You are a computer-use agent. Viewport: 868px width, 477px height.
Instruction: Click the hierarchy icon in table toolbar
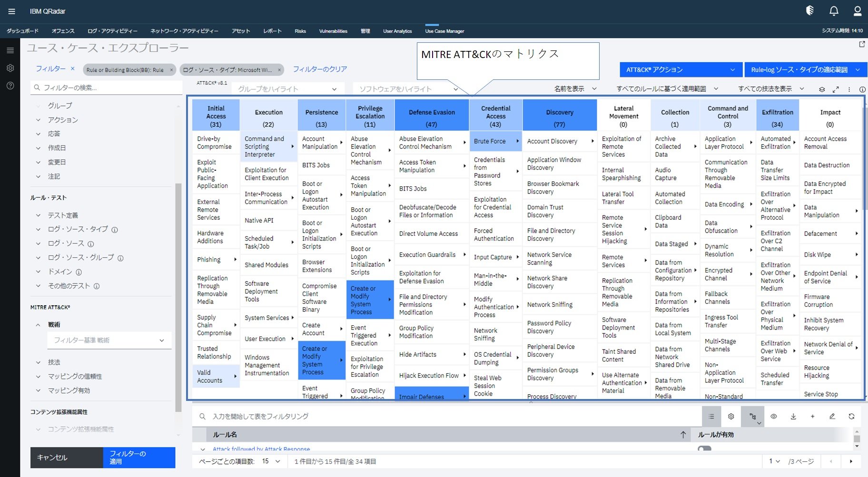coord(753,417)
